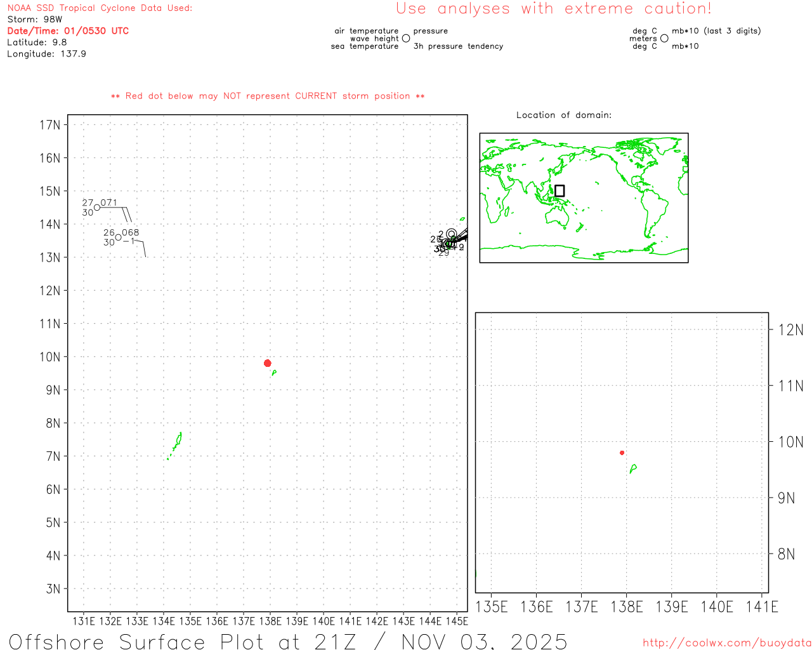Click the green island outline in zoomed inset
The height and width of the screenshot is (650, 812).
coord(633,468)
